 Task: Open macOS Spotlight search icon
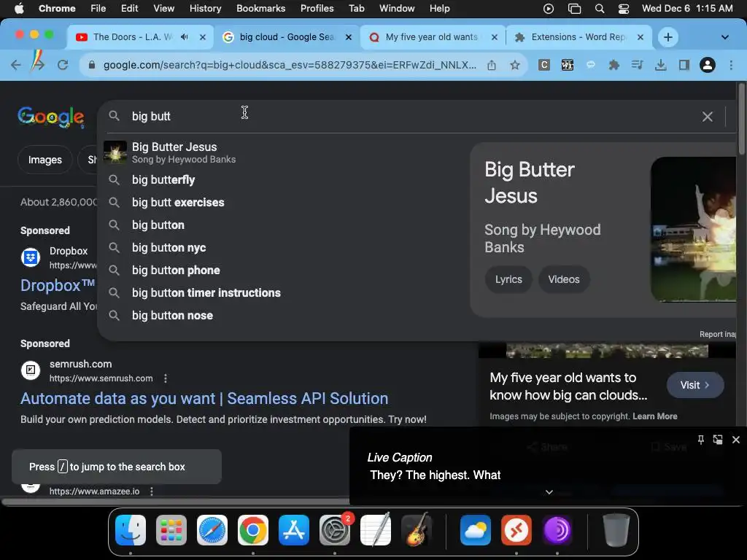click(x=600, y=9)
